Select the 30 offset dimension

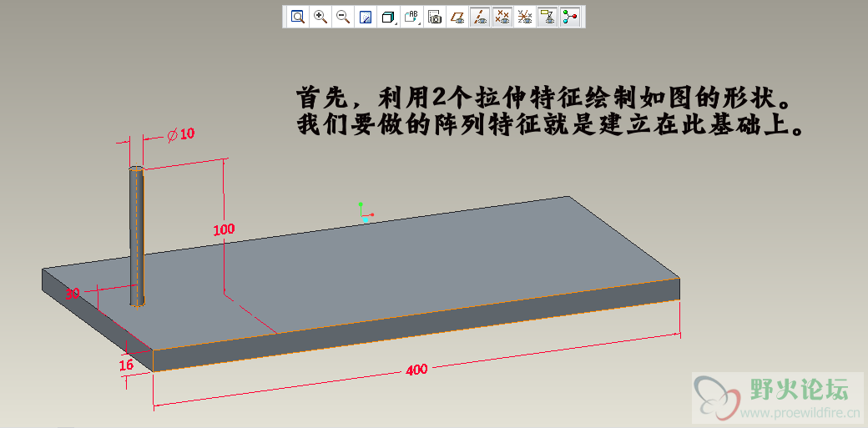click(73, 294)
